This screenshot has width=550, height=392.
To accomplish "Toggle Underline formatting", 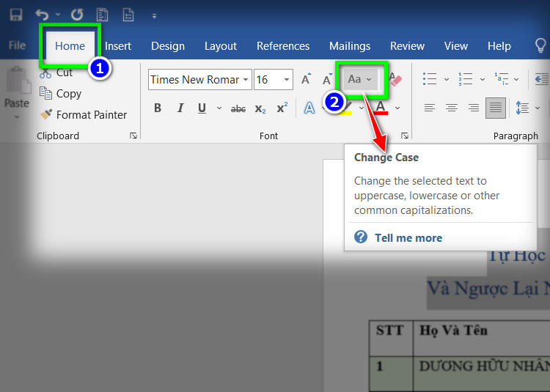I will [202, 108].
